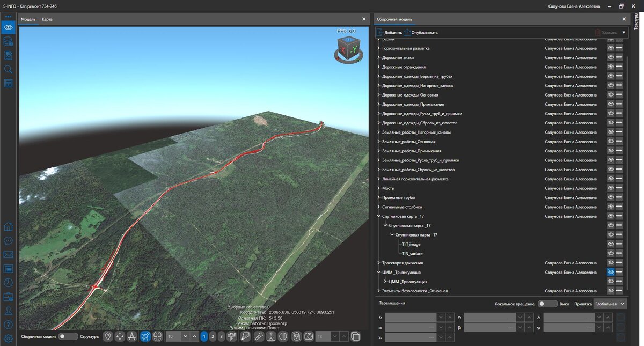Open the Привязка Глобальная dropdown

coord(610,304)
